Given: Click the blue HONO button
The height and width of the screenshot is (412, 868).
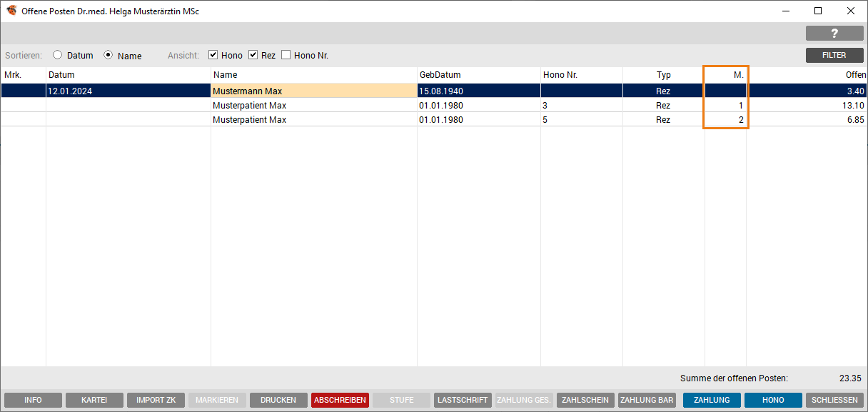Looking at the screenshot, I should click(773, 401).
